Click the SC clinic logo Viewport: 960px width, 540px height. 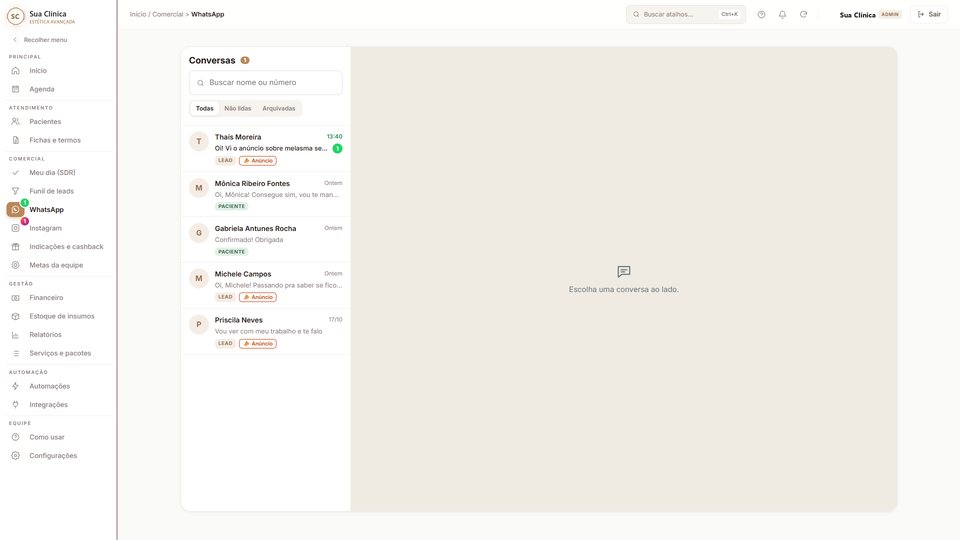[15, 17]
